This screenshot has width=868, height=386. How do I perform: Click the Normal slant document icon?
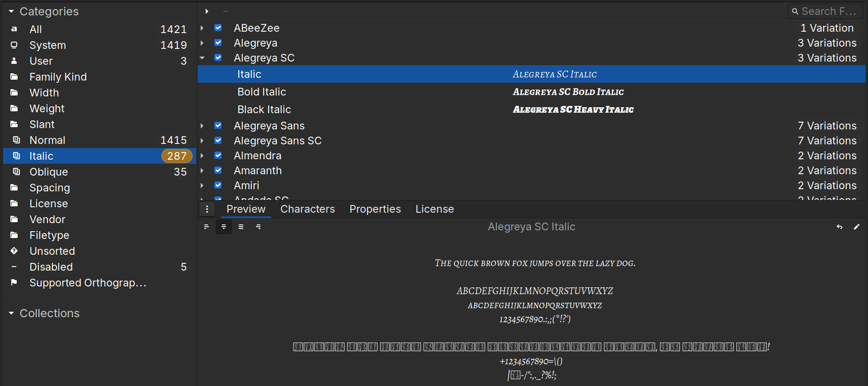click(16, 140)
